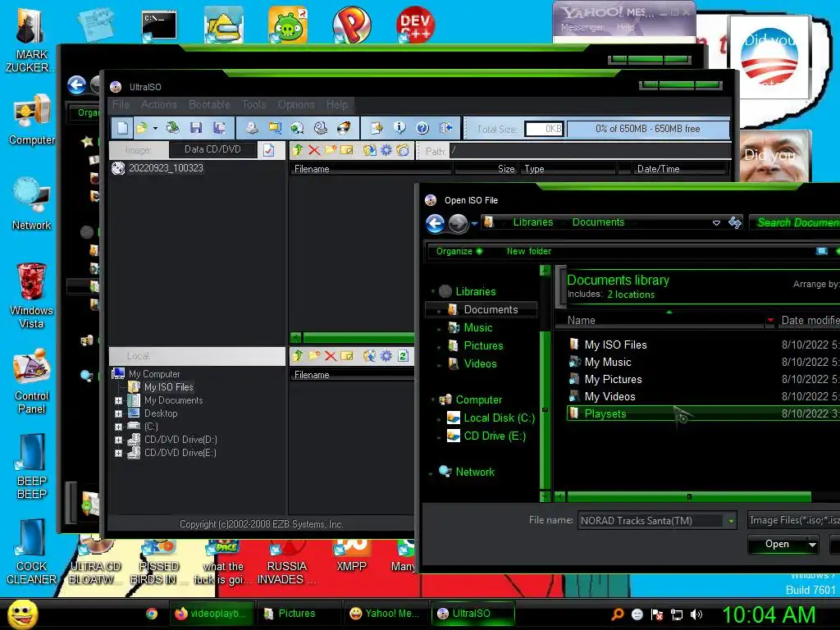Open the Bootable menu in UltraISO
The width and height of the screenshot is (840, 630).
pyautogui.click(x=209, y=104)
